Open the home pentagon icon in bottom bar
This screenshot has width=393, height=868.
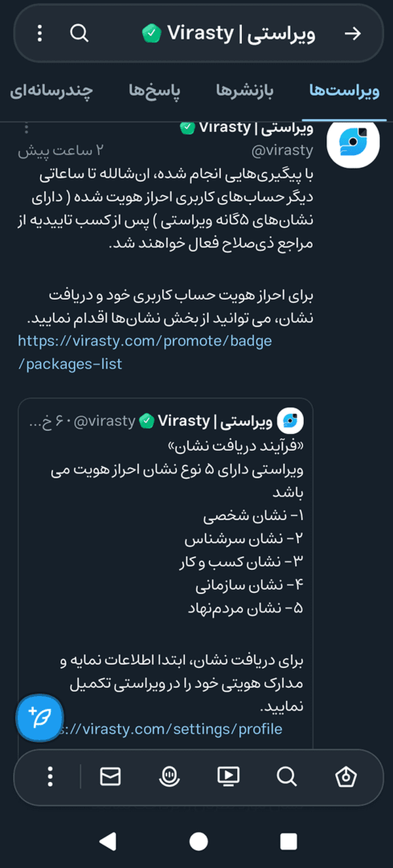345,777
